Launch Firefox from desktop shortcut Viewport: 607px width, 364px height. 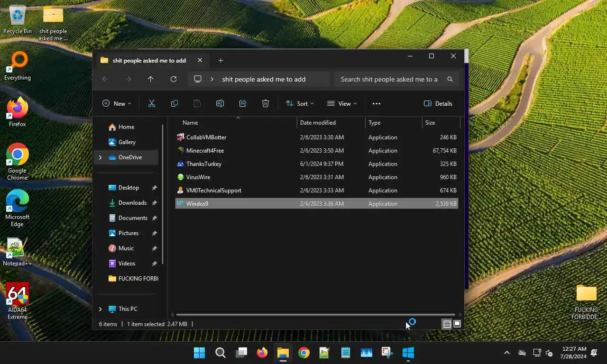(x=18, y=112)
